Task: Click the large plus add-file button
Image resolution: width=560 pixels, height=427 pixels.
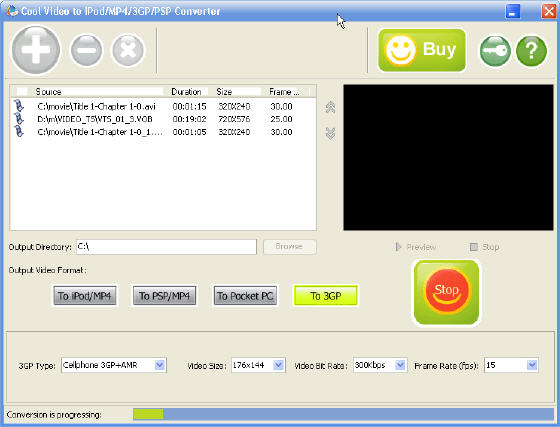Action: 36,50
